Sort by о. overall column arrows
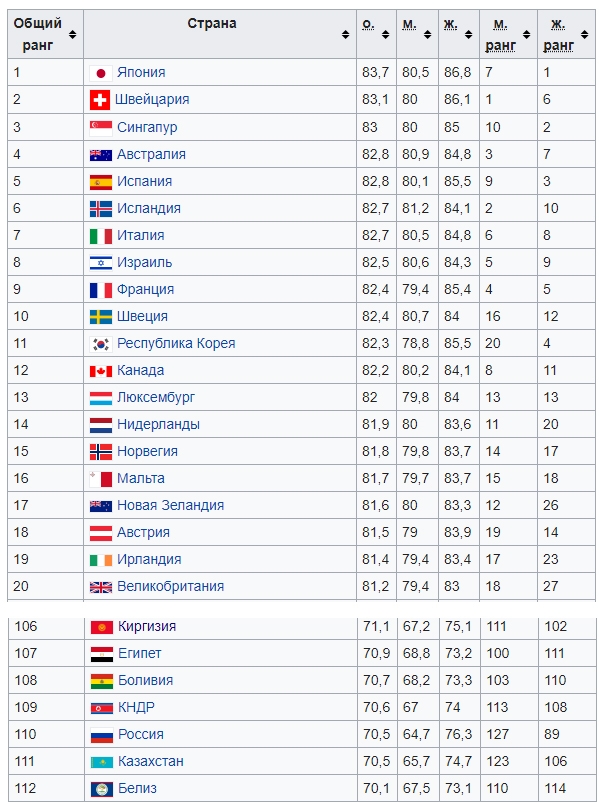This screenshot has width=599, height=802. click(386, 34)
